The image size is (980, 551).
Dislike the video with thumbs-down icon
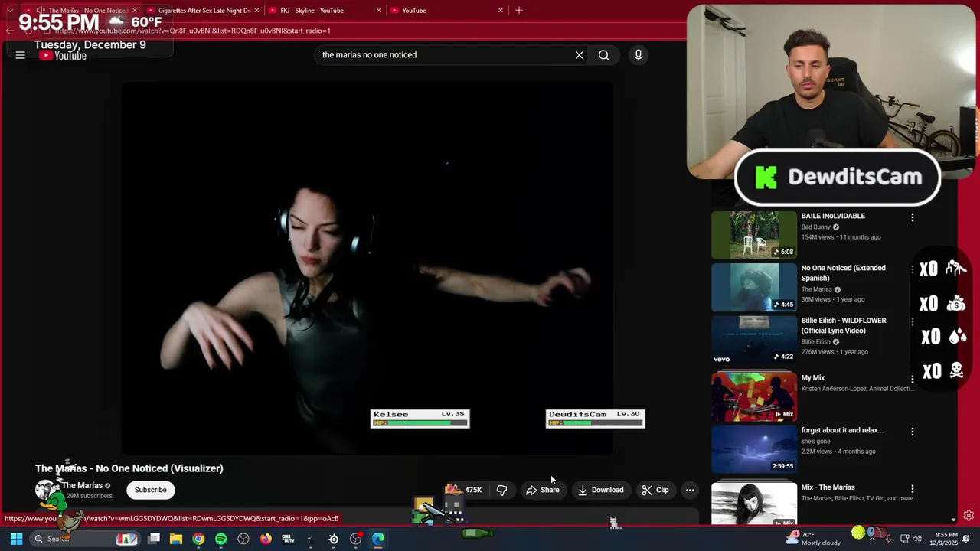[502, 490]
